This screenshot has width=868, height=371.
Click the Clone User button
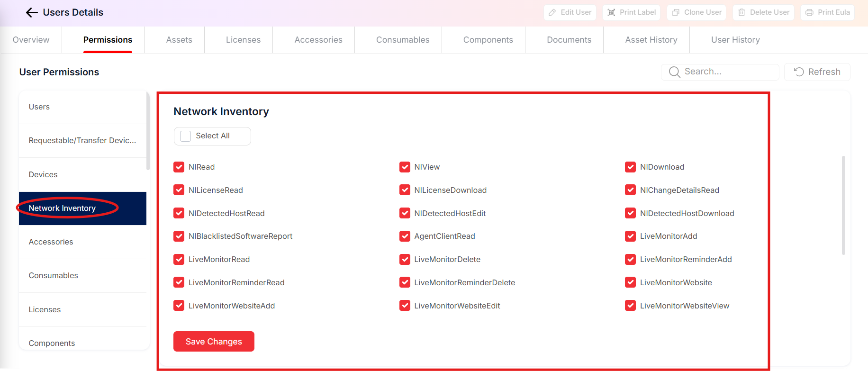697,12
